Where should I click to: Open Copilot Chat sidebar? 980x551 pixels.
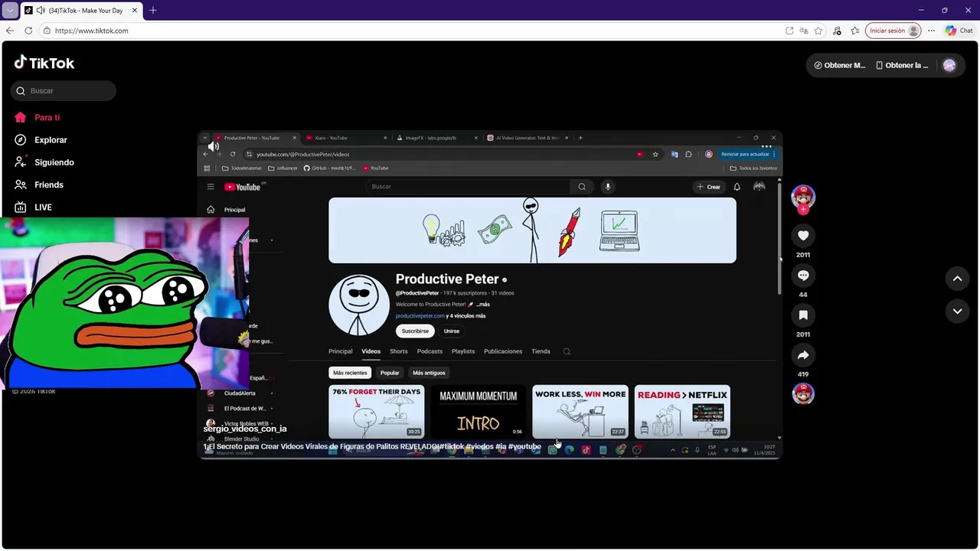coord(959,31)
